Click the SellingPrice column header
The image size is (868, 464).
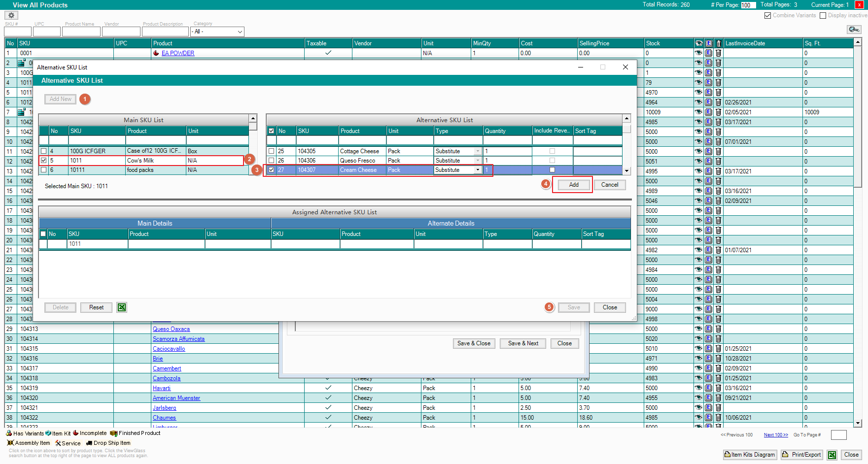pyautogui.click(x=610, y=43)
